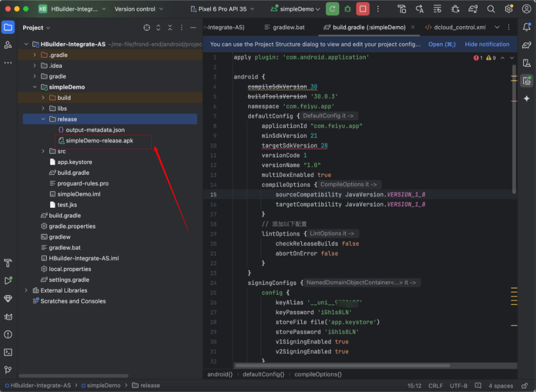Click Select Opened File crosshair icon

pos(147,28)
